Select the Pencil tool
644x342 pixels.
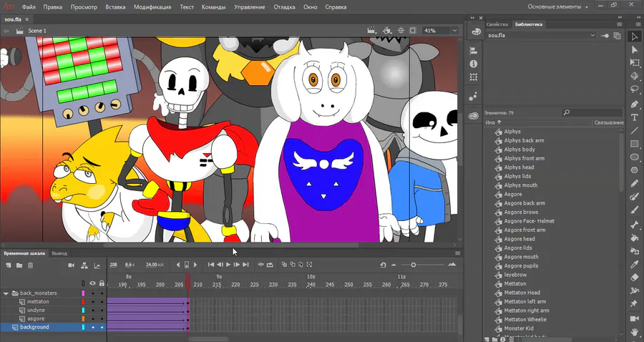(635, 183)
